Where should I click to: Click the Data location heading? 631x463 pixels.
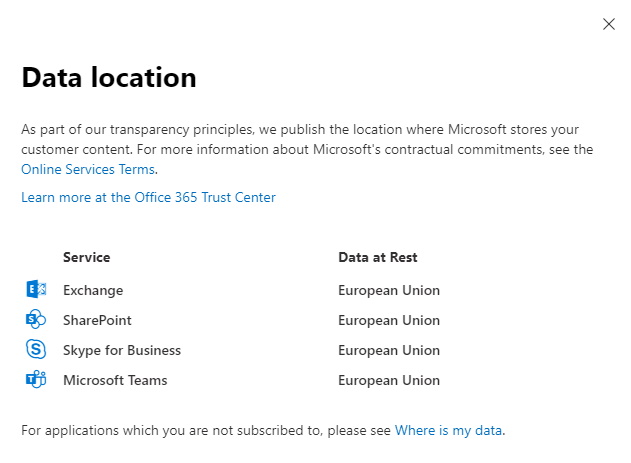[x=109, y=77]
